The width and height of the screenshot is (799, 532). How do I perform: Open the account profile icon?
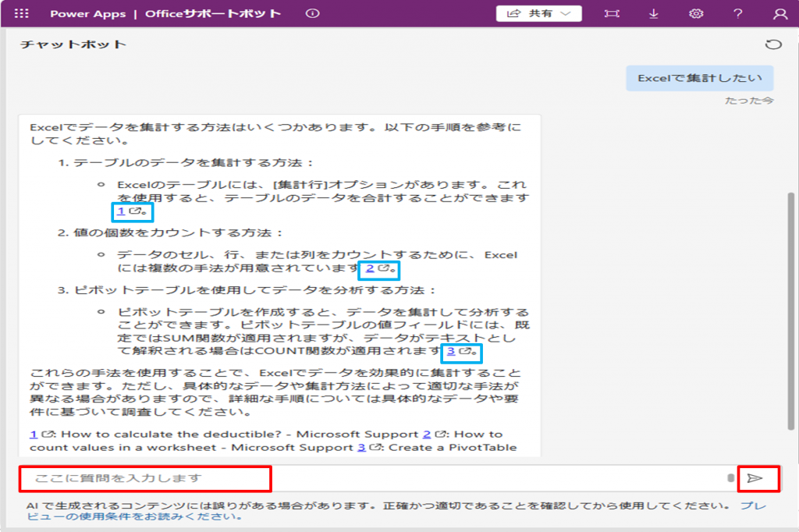coord(780,13)
